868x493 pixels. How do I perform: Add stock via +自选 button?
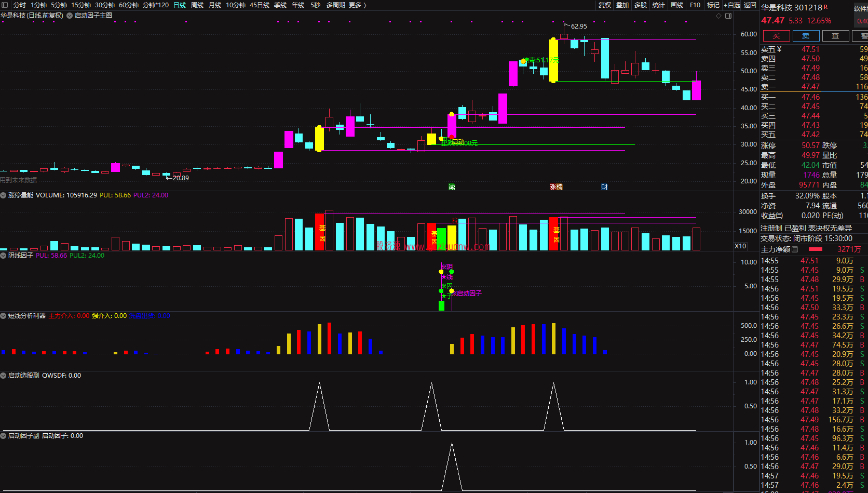tap(732, 5)
